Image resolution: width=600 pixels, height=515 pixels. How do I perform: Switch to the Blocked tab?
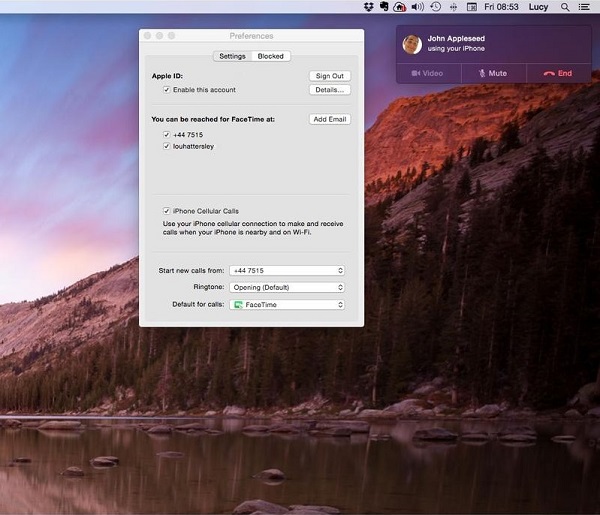pyautogui.click(x=271, y=56)
